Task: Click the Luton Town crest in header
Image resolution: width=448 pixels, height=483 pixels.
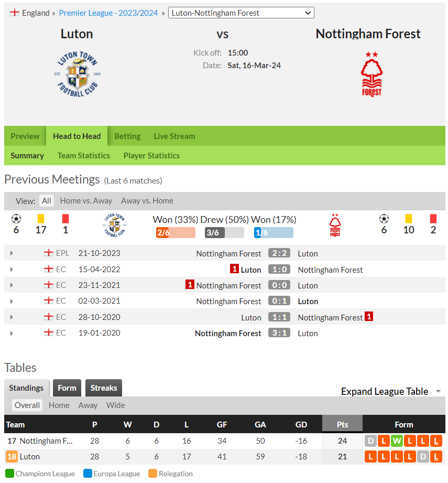Action: pyautogui.click(x=78, y=74)
